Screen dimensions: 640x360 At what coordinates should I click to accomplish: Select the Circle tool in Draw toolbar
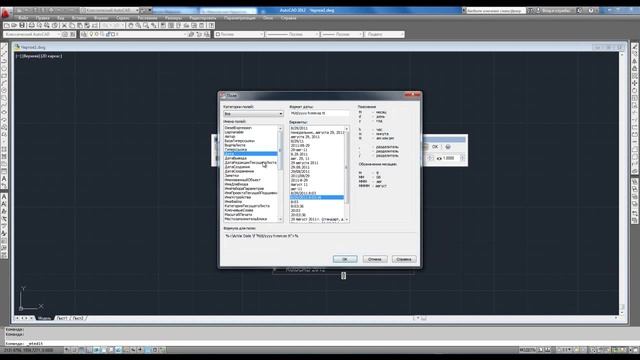[x=4, y=90]
